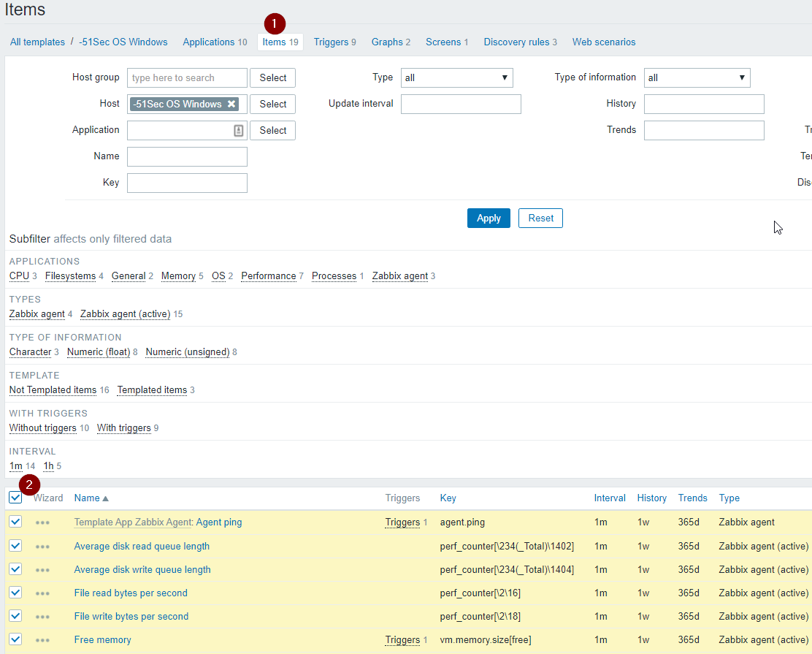Open the -51Sec OS Windows breadcrumb link
The width and height of the screenshot is (812, 654).
(123, 42)
